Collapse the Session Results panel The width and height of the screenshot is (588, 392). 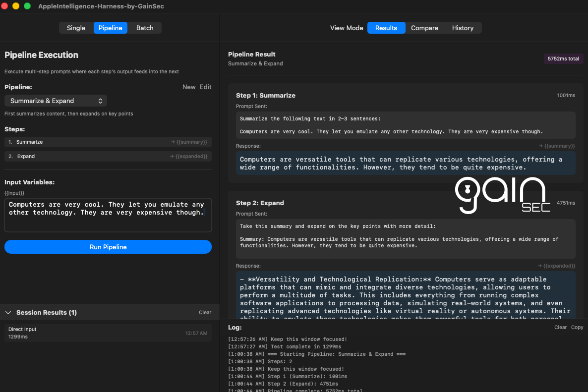pos(8,312)
